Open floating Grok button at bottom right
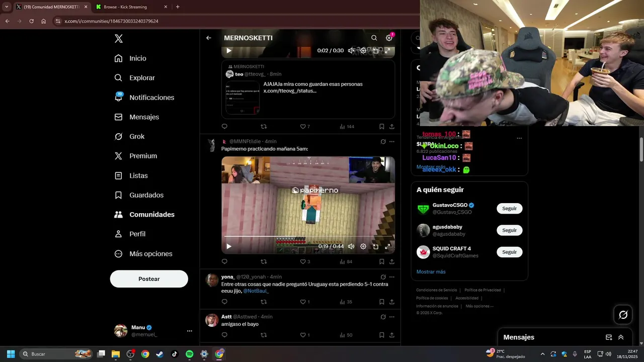This screenshot has width=644, height=362. 623,315
